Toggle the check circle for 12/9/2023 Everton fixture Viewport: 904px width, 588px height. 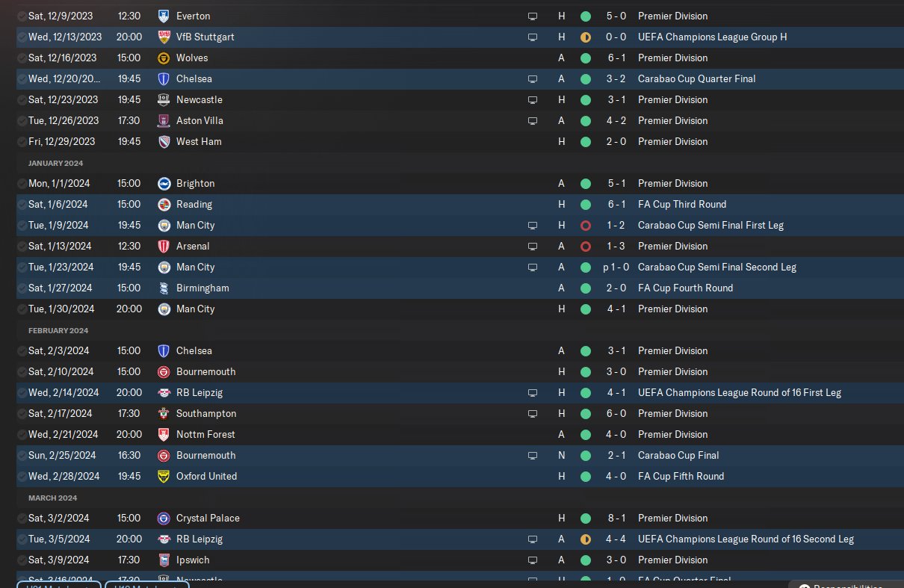pos(22,16)
